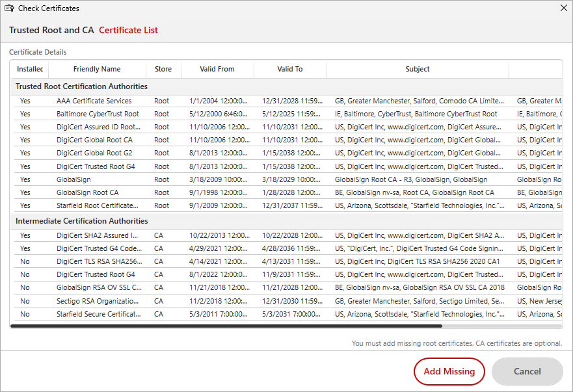Click the Valid To column header
The width and height of the screenshot is (573, 392).
pyautogui.click(x=290, y=69)
